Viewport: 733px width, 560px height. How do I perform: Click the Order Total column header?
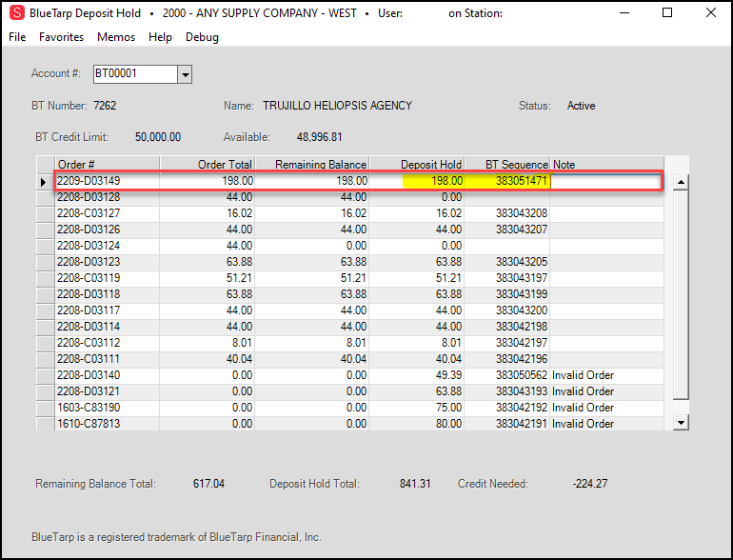click(208, 164)
